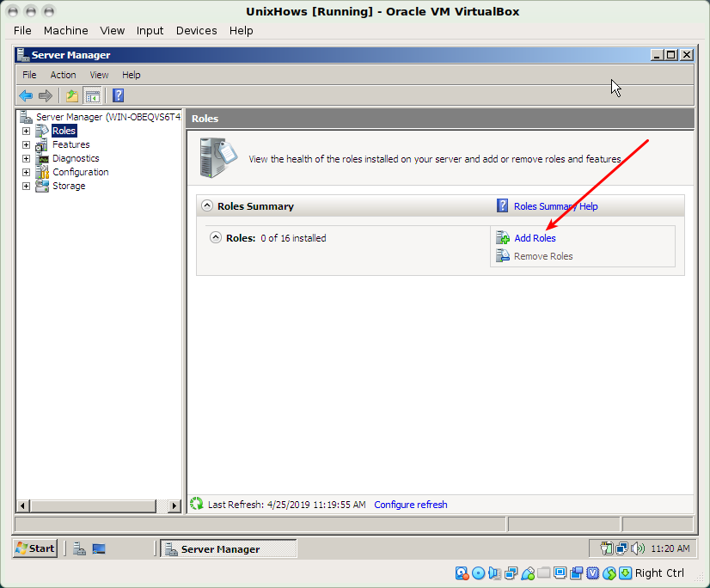Click the tree pane's left scroll arrow
The height and width of the screenshot is (588, 710).
23,505
